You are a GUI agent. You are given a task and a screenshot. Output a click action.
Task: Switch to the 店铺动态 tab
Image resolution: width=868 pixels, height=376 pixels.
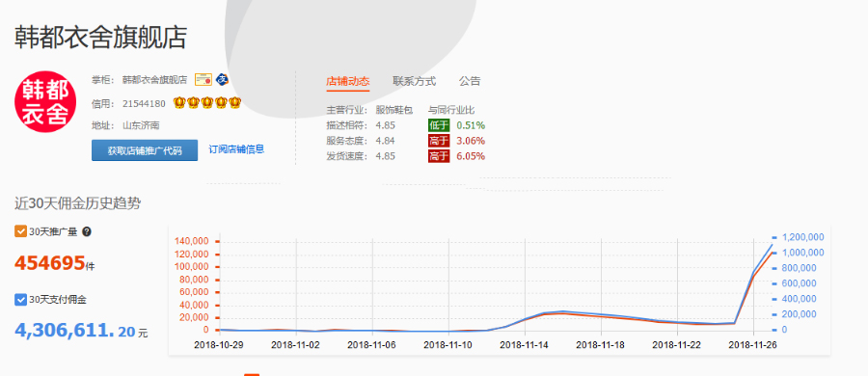coord(347,81)
